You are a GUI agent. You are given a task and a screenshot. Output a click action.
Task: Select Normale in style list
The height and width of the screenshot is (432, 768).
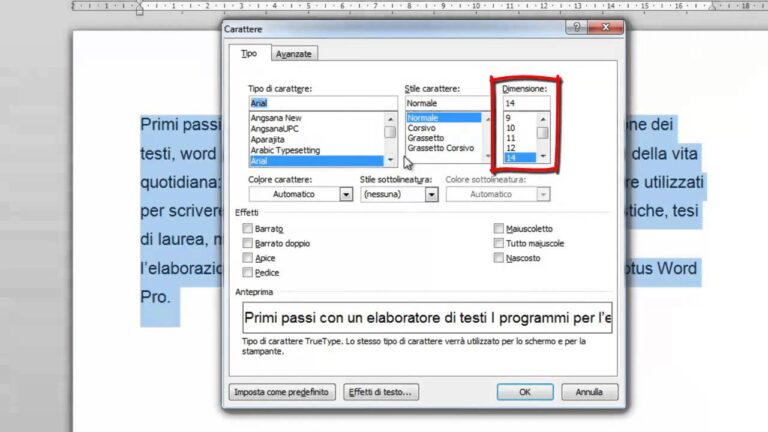coord(444,118)
